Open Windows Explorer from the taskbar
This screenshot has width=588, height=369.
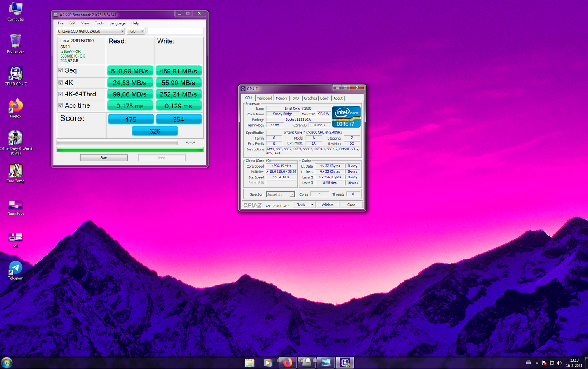pos(249,363)
